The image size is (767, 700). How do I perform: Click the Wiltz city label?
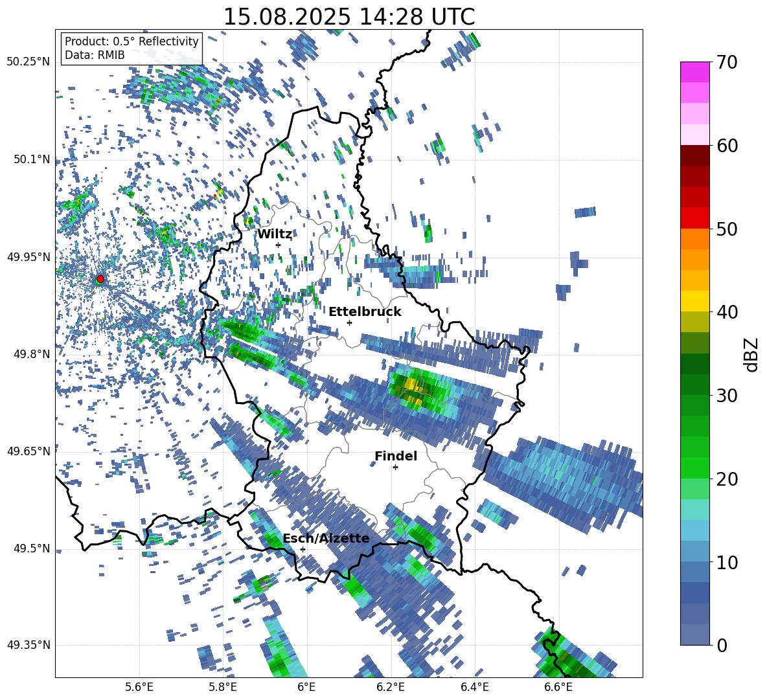275,234
